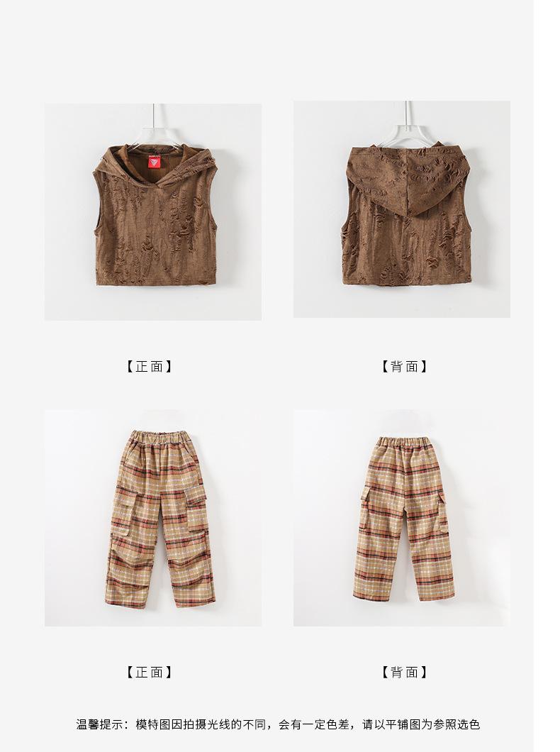Open the front view plaid cargo pants photo

153,518
